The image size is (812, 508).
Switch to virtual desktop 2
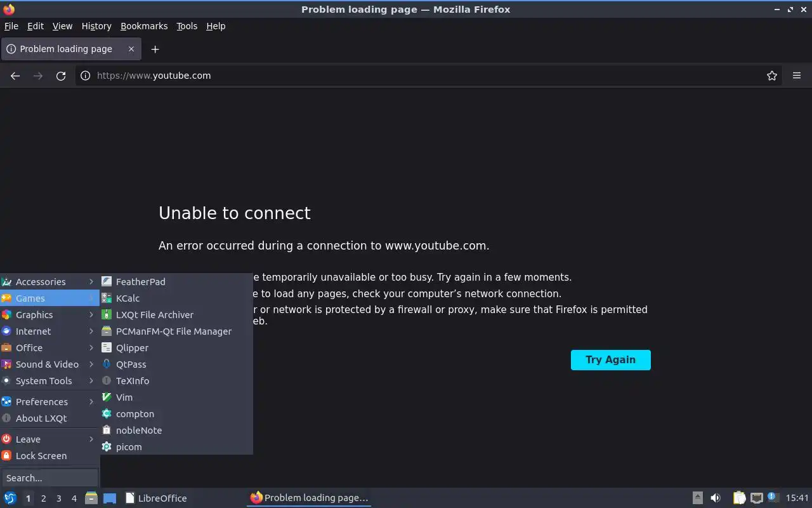click(x=43, y=498)
